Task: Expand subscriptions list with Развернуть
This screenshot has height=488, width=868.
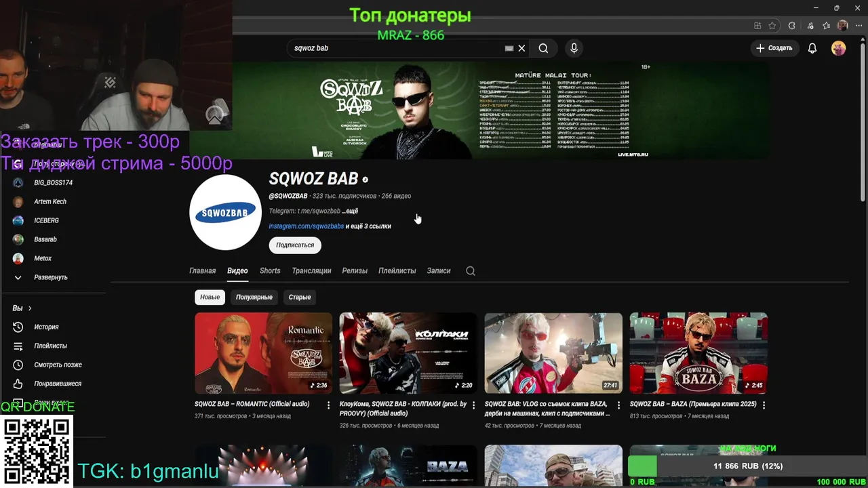Action: click(50, 277)
